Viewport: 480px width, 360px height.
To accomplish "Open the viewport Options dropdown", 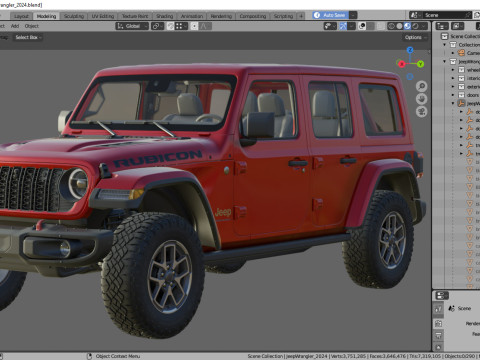I will click(x=415, y=37).
